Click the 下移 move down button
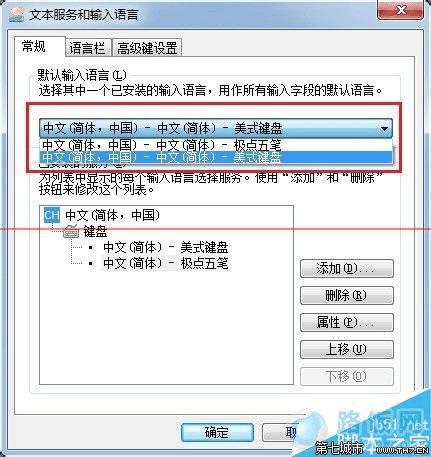The width and height of the screenshot is (431, 457). [347, 376]
